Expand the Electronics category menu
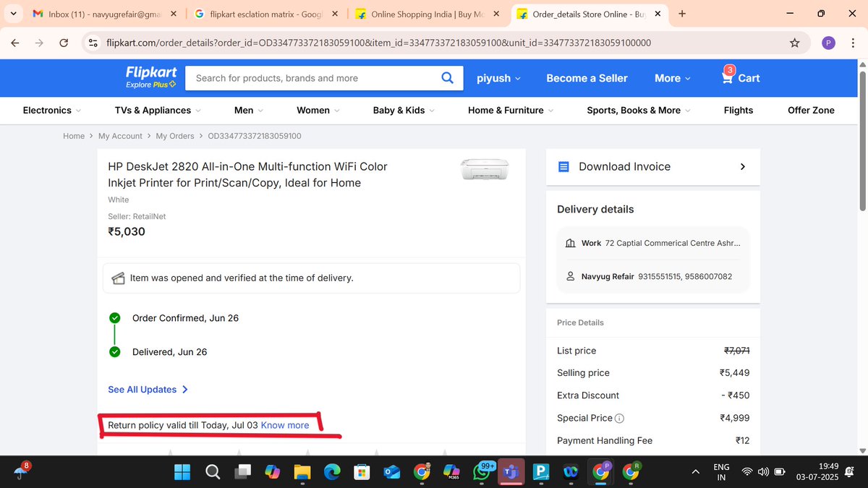Image resolution: width=868 pixels, height=488 pixels. click(x=52, y=110)
